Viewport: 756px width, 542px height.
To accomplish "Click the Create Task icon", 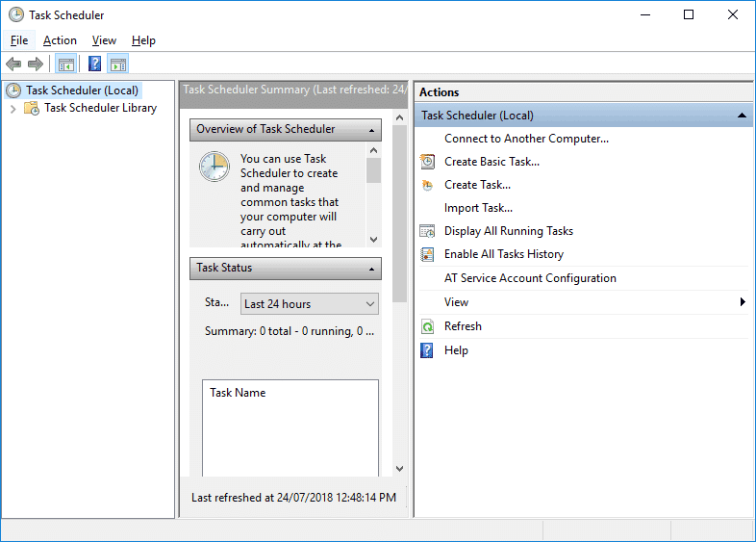I will (427, 185).
